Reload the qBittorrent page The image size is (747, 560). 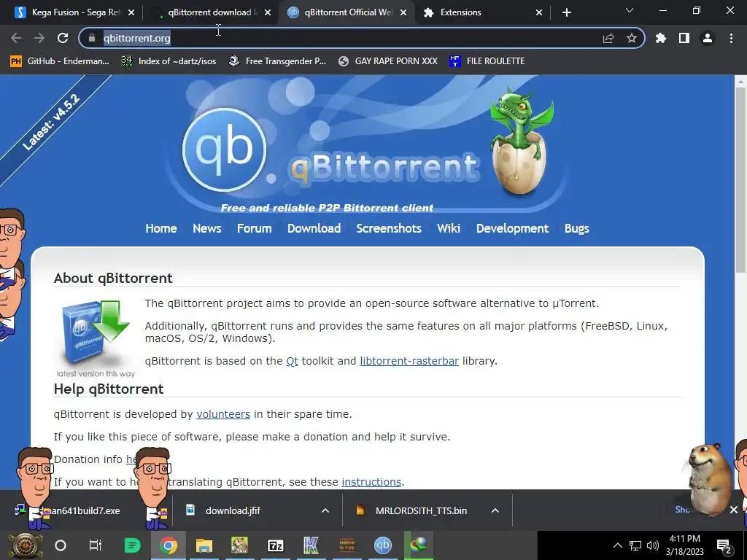(63, 38)
